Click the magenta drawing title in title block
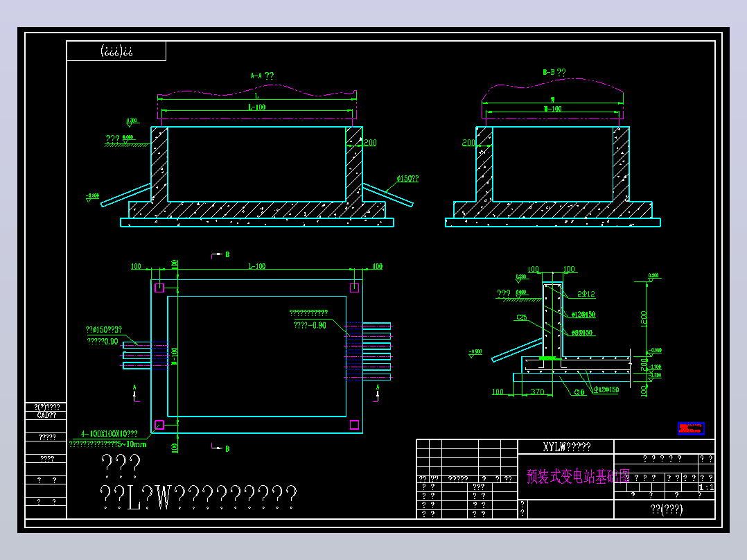This screenshot has width=747, height=560. click(578, 476)
